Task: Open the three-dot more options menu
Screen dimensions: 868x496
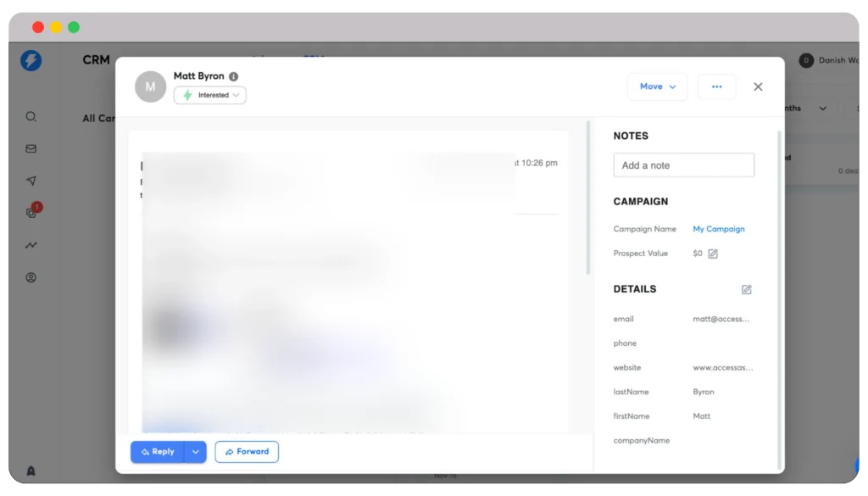Action: [x=716, y=86]
